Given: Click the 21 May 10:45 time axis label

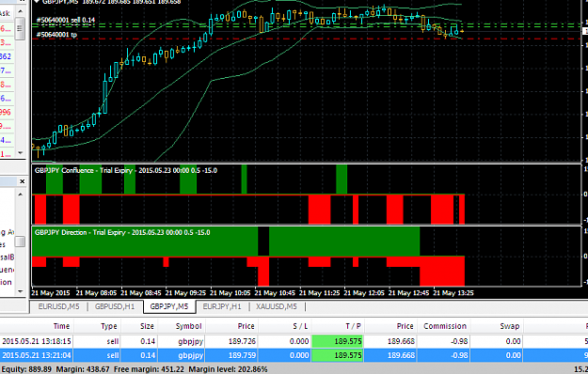Looking at the screenshot, I should [x=275, y=293].
